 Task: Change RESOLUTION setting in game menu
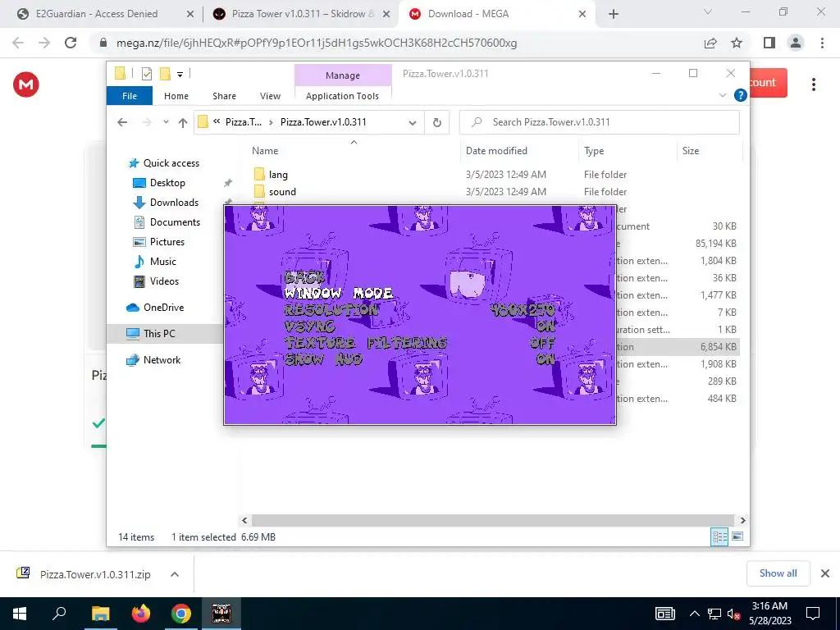click(331, 309)
